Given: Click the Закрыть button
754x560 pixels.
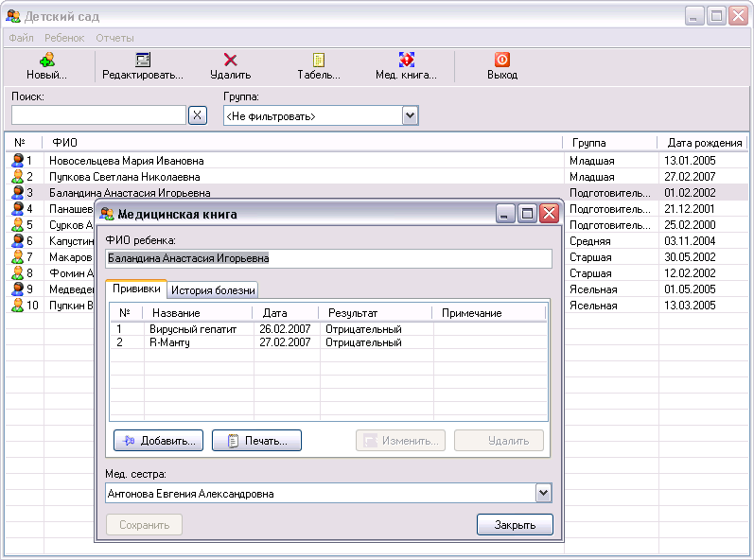Looking at the screenshot, I should click(515, 524).
